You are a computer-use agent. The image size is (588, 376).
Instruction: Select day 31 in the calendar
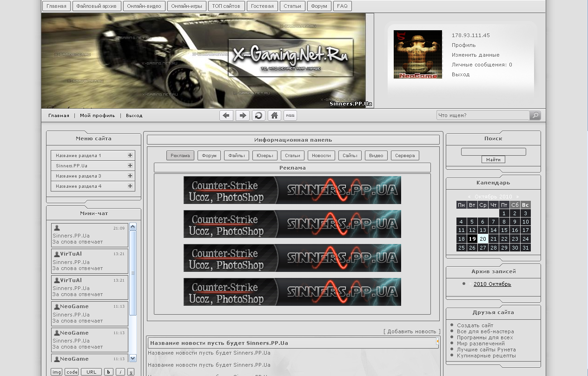click(526, 248)
